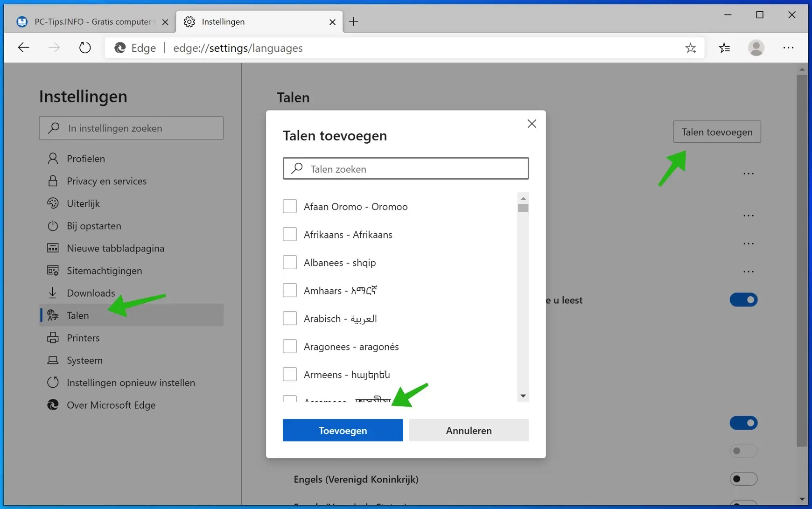Open Privacy en services settings
This screenshot has height=509, width=812.
(x=131, y=181)
